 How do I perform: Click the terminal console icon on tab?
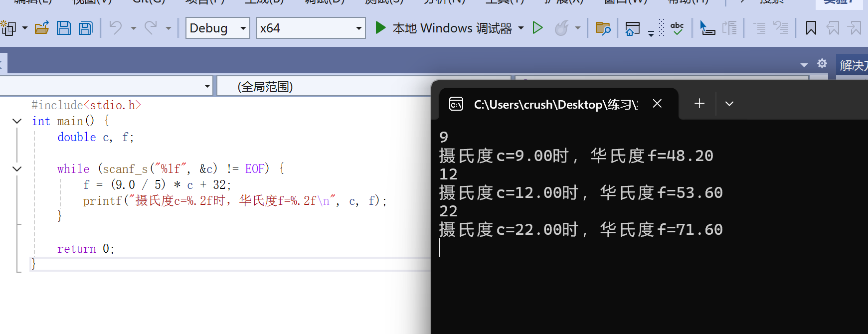pos(456,104)
